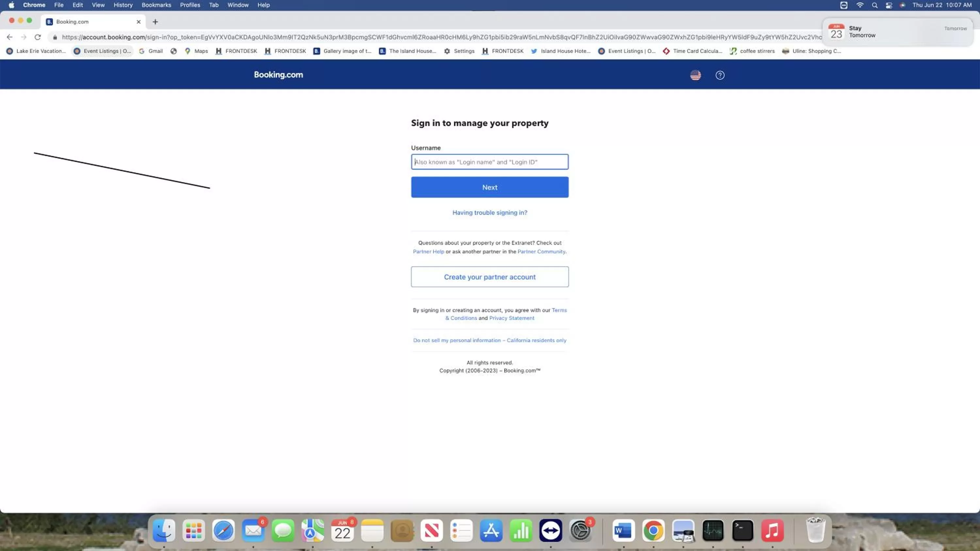Open Having trouble signing in link
The width and height of the screenshot is (980, 551).
[490, 213]
